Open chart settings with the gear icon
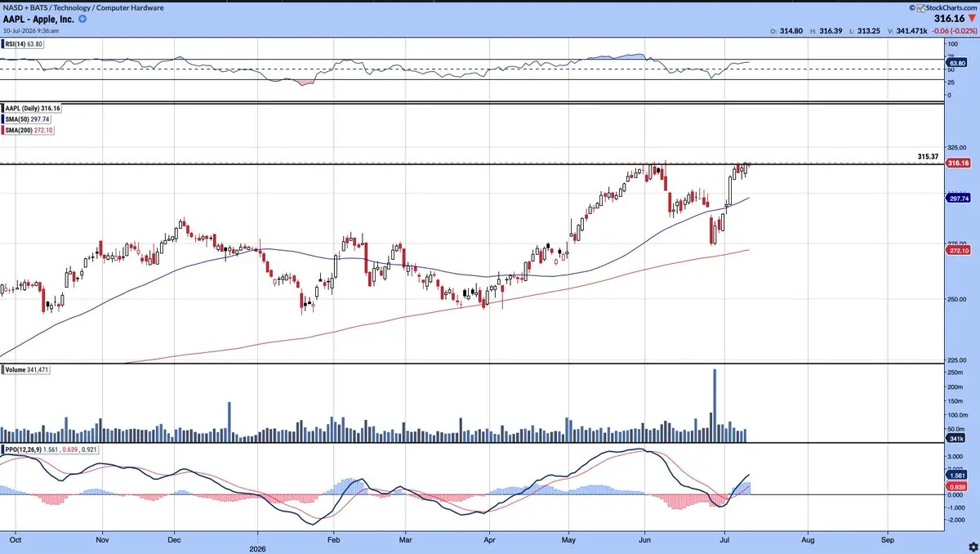 pyautogui.click(x=972, y=546)
